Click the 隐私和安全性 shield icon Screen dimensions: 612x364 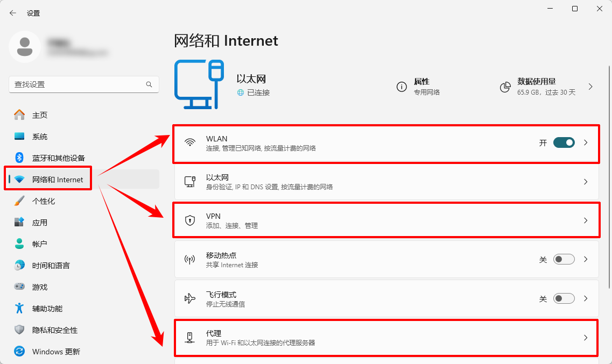click(19, 330)
